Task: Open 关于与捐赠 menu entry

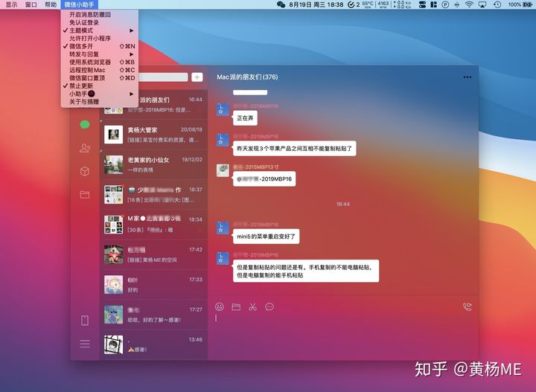Action: click(x=100, y=101)
